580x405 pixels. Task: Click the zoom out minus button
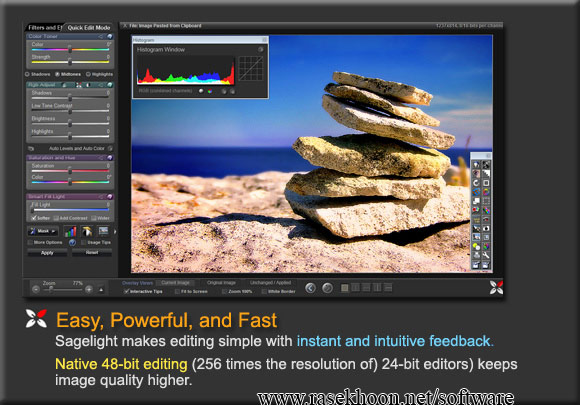[x=36, y=289]
